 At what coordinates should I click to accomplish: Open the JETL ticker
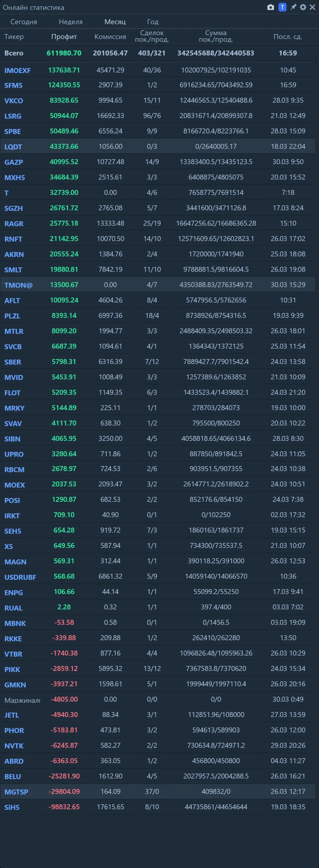[12, 715]
